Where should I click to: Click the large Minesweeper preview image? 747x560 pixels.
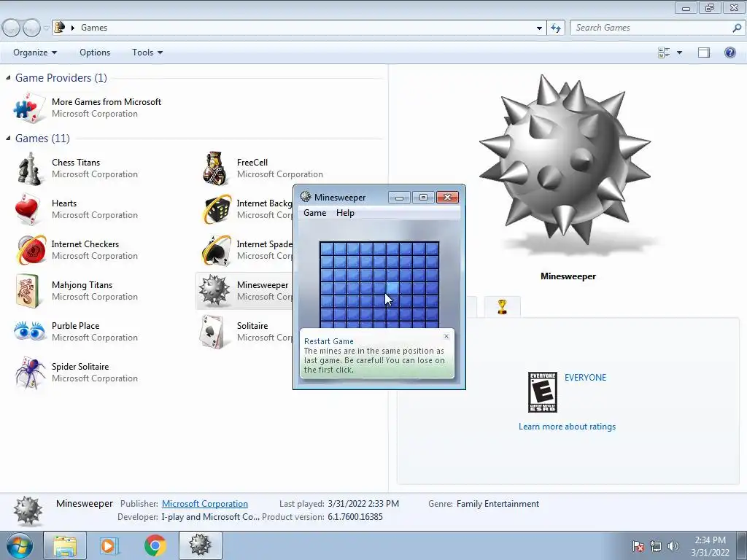pyautogui.click(x=566, y=160)
